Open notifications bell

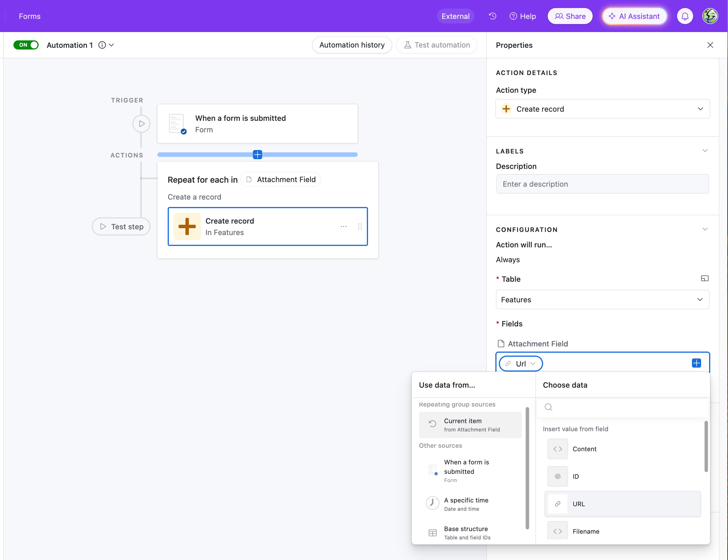(x=685, y=16)
